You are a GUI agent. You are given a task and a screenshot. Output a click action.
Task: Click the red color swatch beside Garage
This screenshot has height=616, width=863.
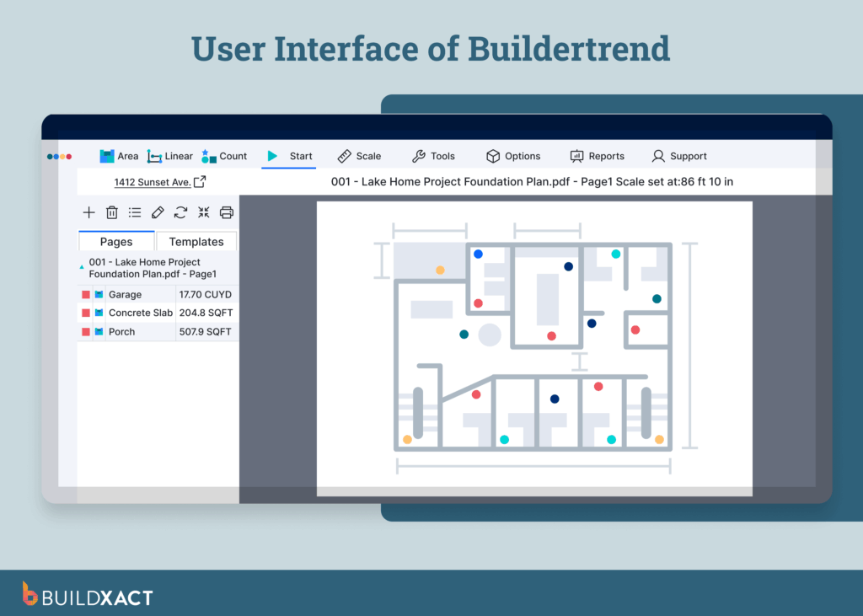84,293
